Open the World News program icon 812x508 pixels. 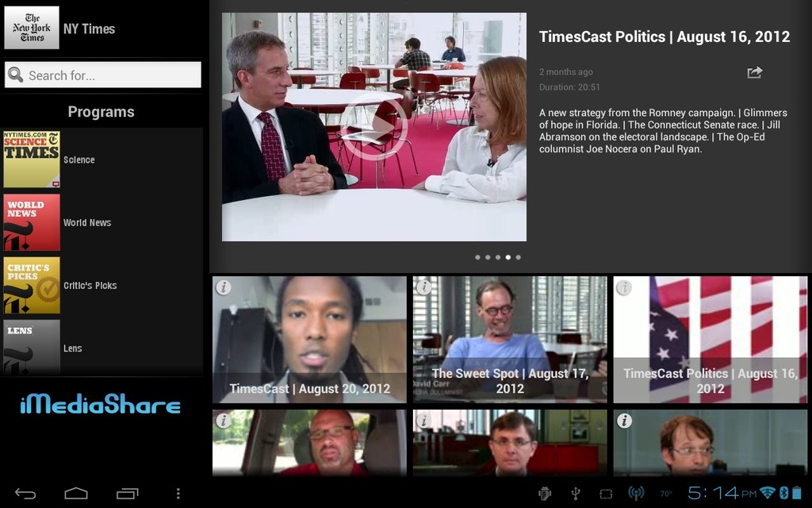(32, 222)
